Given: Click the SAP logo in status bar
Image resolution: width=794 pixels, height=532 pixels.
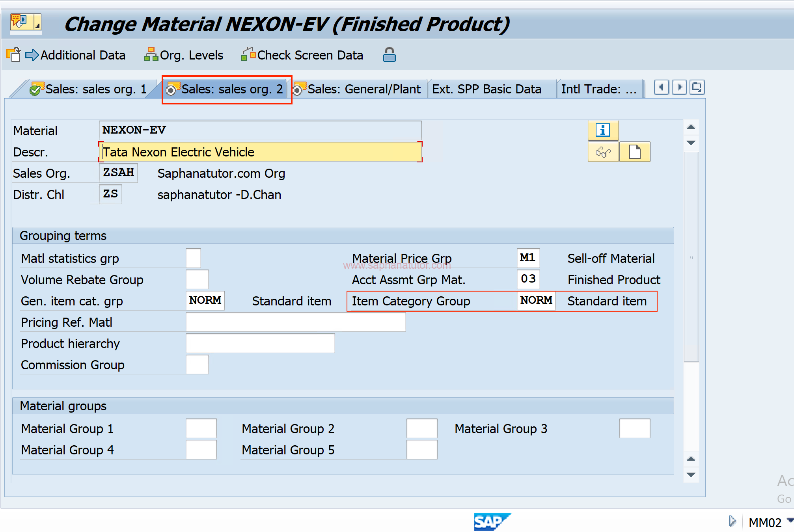Looking at the screenshot, I should (x=492, y=521).
